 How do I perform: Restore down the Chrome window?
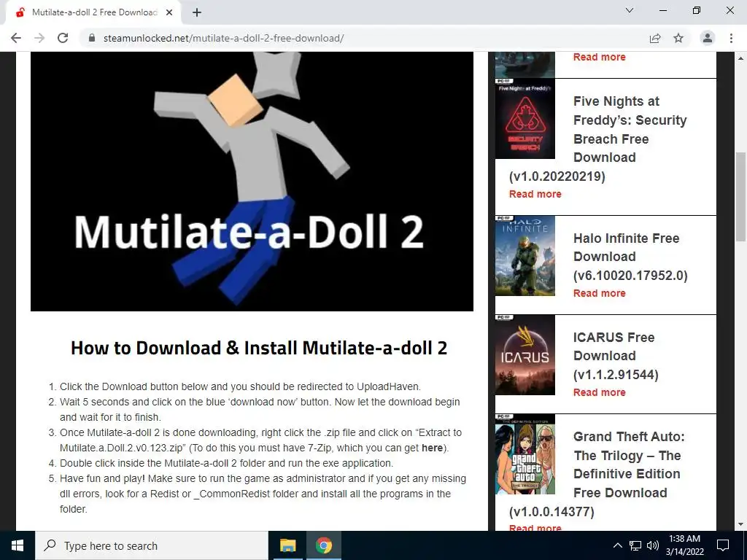pos(697,10)
